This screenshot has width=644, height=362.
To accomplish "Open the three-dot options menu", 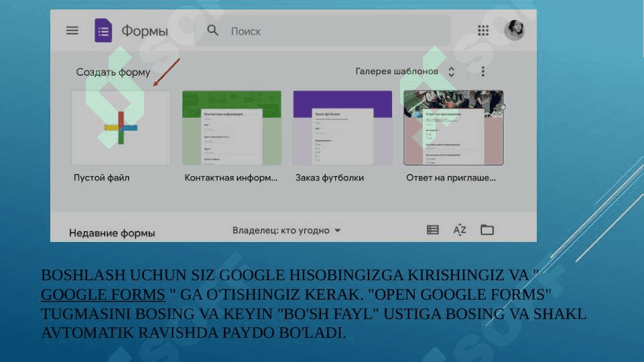I will tap(483, 72).
